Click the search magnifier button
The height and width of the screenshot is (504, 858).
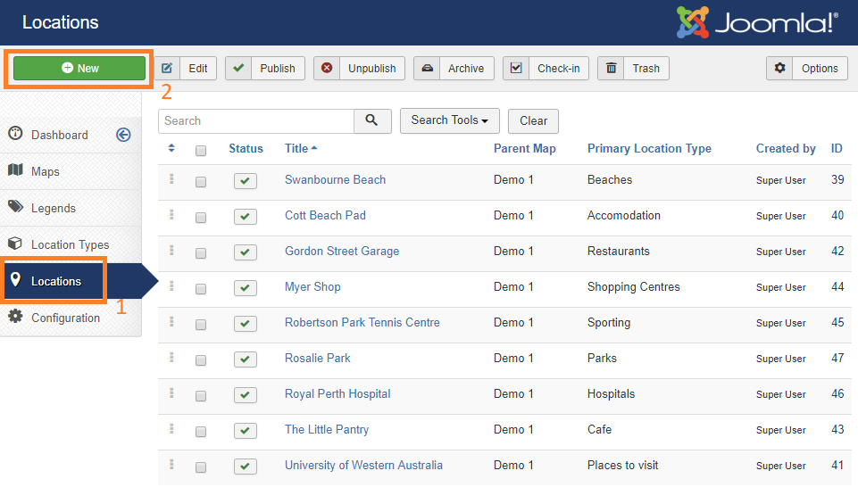(x=372, y=120)
